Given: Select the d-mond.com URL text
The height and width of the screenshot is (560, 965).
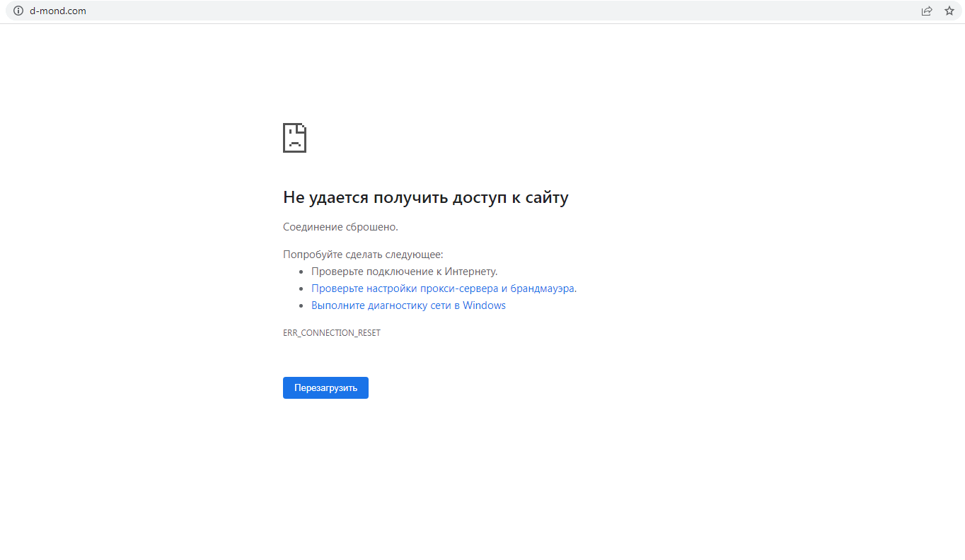Looking at the screenshot, I should point(58,11).
